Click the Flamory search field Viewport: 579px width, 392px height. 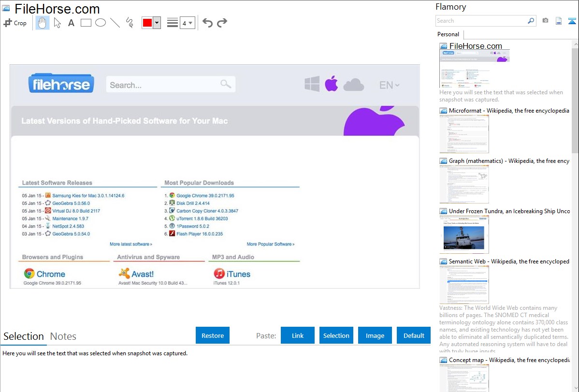pos(481,21)
